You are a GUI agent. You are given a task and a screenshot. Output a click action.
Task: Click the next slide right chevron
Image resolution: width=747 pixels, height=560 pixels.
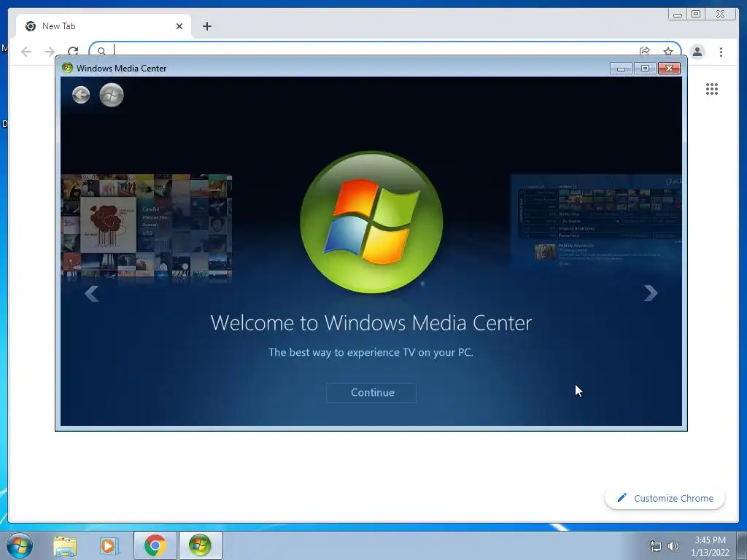tap(650, 293)
